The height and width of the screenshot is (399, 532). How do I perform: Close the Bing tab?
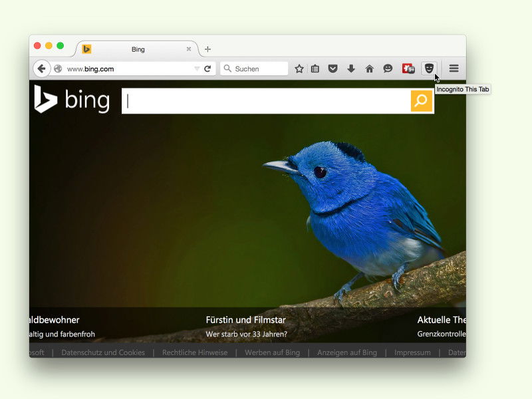[189, 49]
